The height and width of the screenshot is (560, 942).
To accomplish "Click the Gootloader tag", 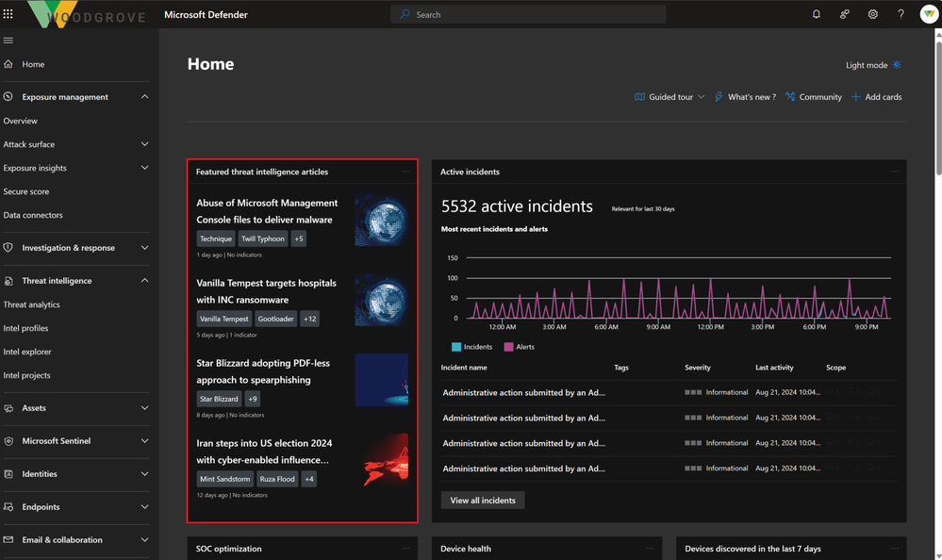I will (275, 319).
